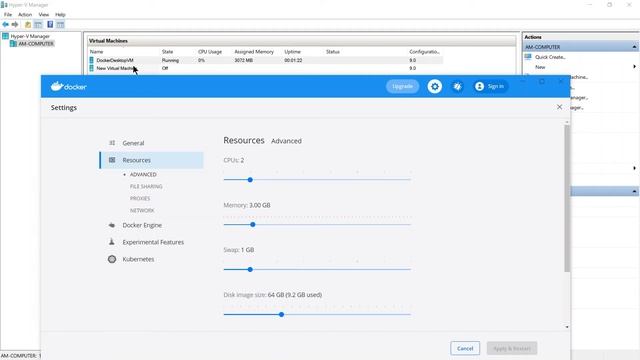Click the scroll down arrow in settings

click(x=567, y=327)
